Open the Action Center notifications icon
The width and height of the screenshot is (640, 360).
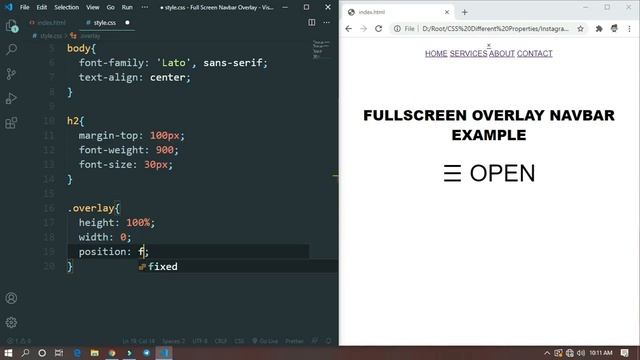(x=624, y=353)
